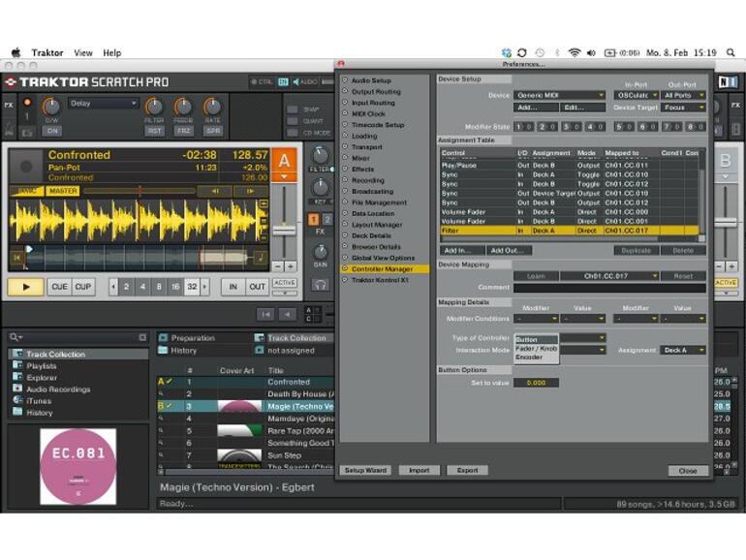Click the Preparation favorite folder icon

pyautogui.click(x=164, y=338)
